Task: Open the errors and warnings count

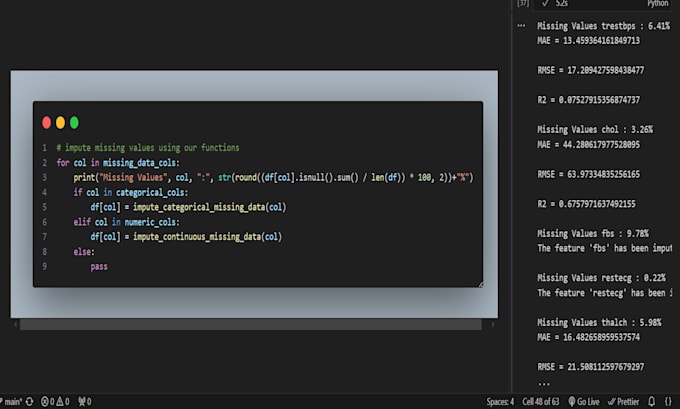Action: pos(55,402)
